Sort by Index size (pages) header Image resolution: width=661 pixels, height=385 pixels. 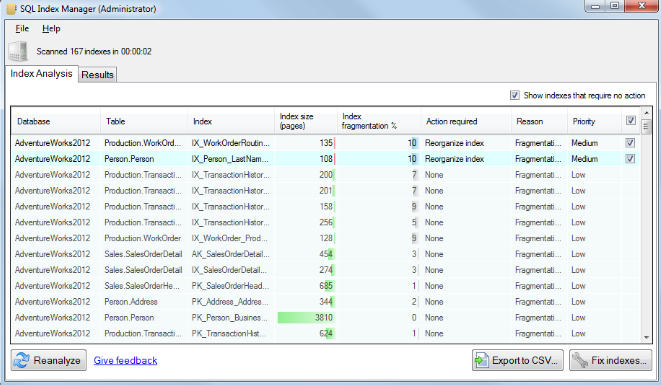click(306, 121)
